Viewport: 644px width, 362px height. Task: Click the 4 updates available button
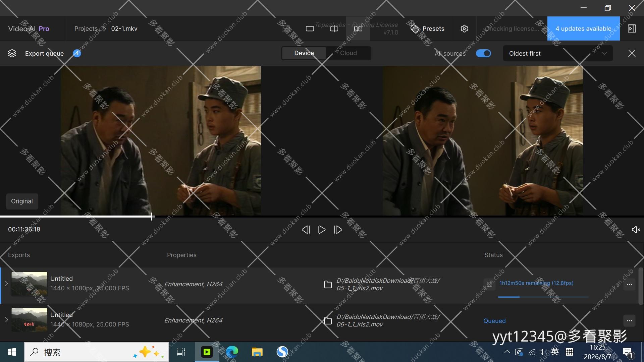(x=583, y=28)
